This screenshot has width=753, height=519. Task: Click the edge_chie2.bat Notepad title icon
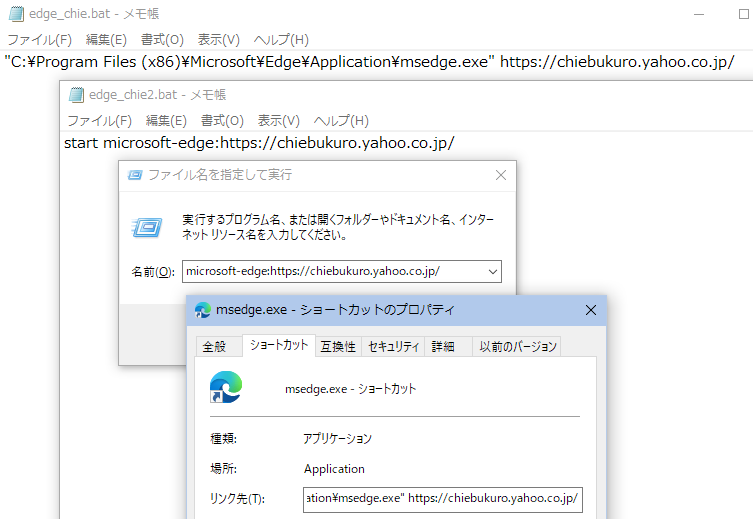coord(76,95)
